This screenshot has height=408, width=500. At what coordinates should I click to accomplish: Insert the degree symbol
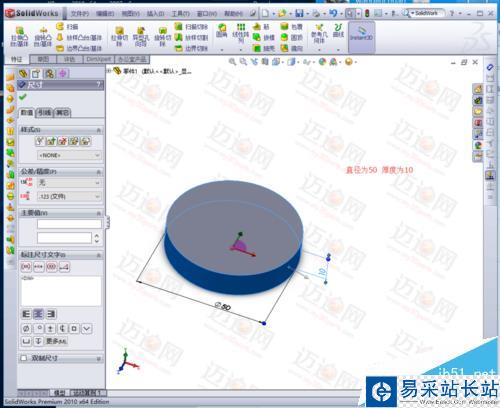(39, 329)
